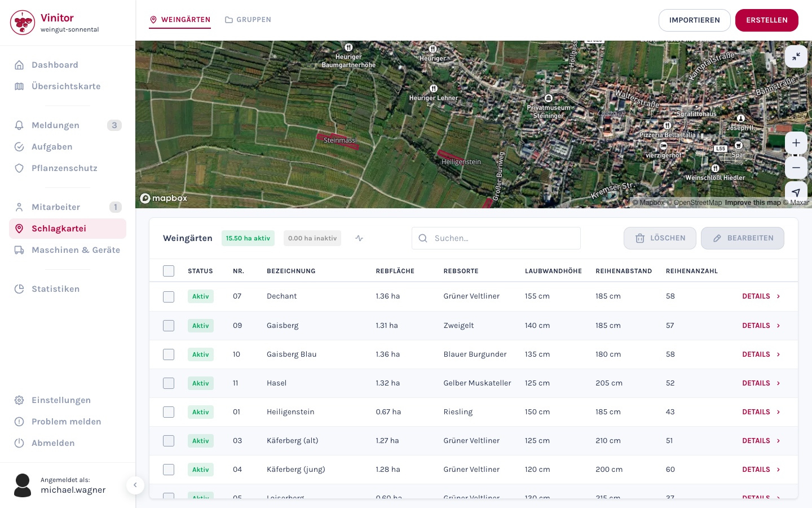Click the Abmelden power icon
This screenshot has height=508, width=812.
tap(19, 443)
